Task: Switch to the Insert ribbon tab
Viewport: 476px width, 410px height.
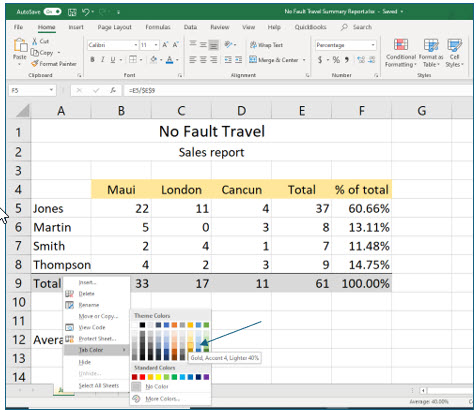Action: pos(76,27)
